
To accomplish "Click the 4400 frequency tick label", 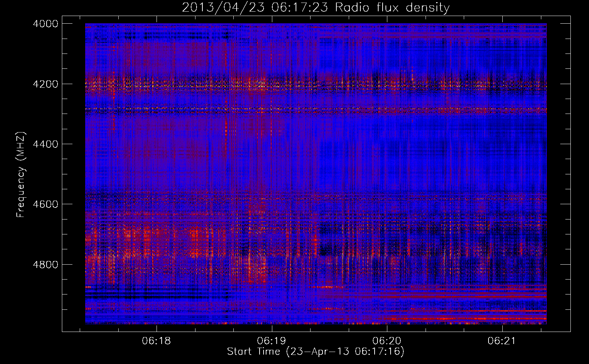I will point(46,144).
